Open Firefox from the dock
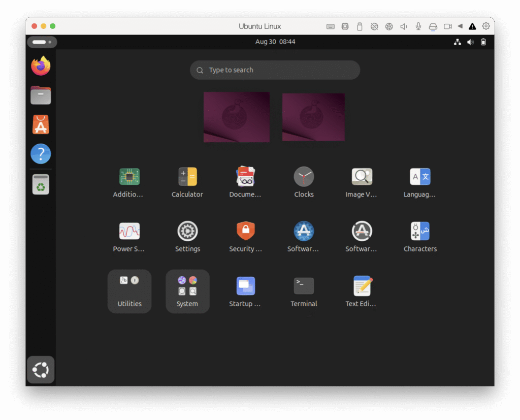Image resolution: width=520 pixels, height=420 pixels. click(x=41, y=66)
